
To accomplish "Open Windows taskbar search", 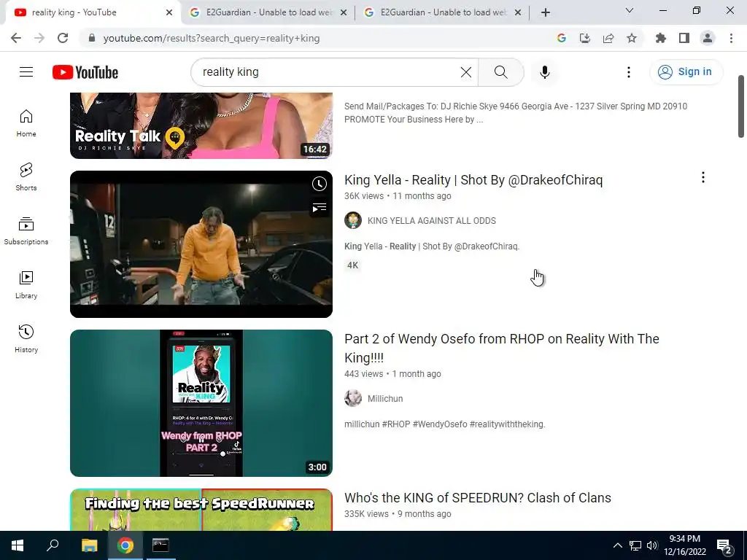I will pyautogui.click(x=53, y=545).
